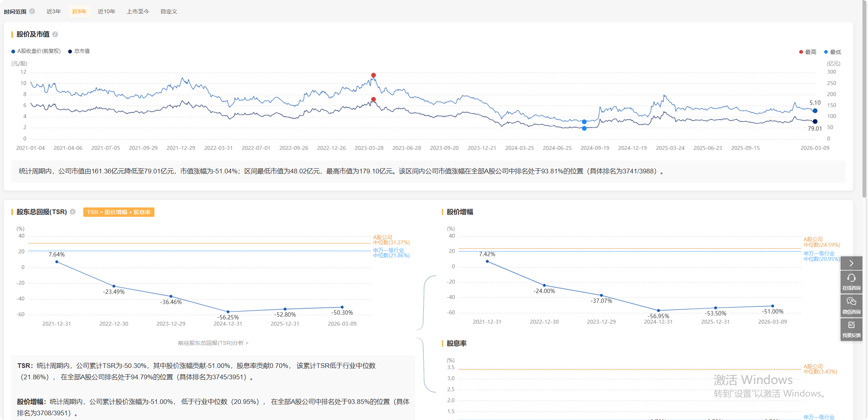Open 自定义 custom date range picker
This screenshot has width=868, height=420.
[x=169, y=11]
